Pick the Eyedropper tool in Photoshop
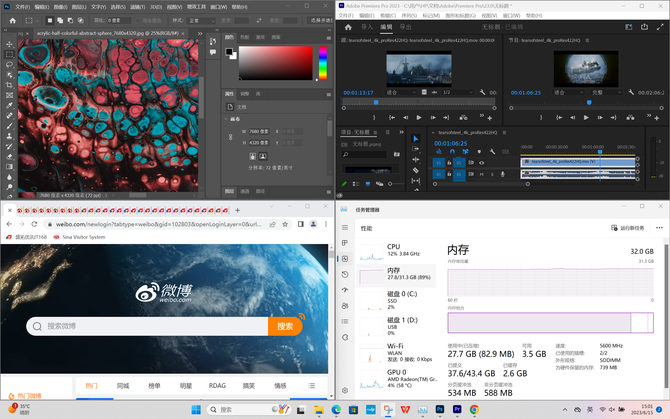 [x=9, y=105]
